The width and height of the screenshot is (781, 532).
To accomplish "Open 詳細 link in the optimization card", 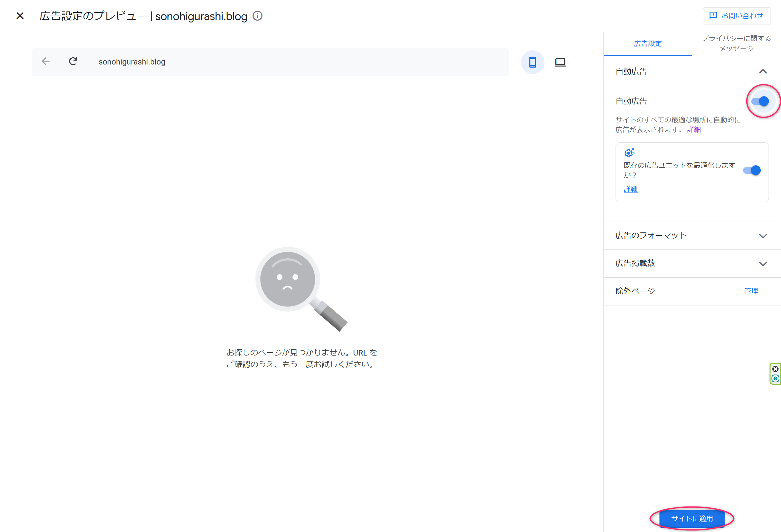I will (630, 189).
